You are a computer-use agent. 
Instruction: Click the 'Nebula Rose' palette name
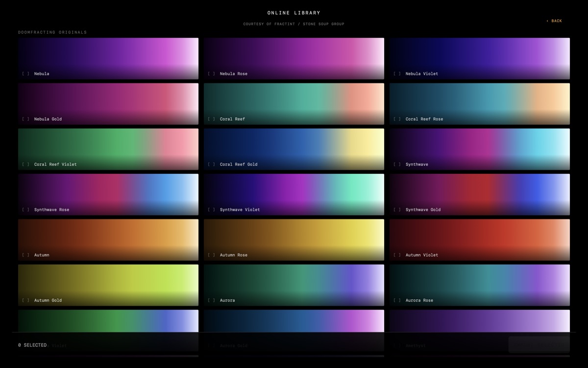click(x=234, y=74)
